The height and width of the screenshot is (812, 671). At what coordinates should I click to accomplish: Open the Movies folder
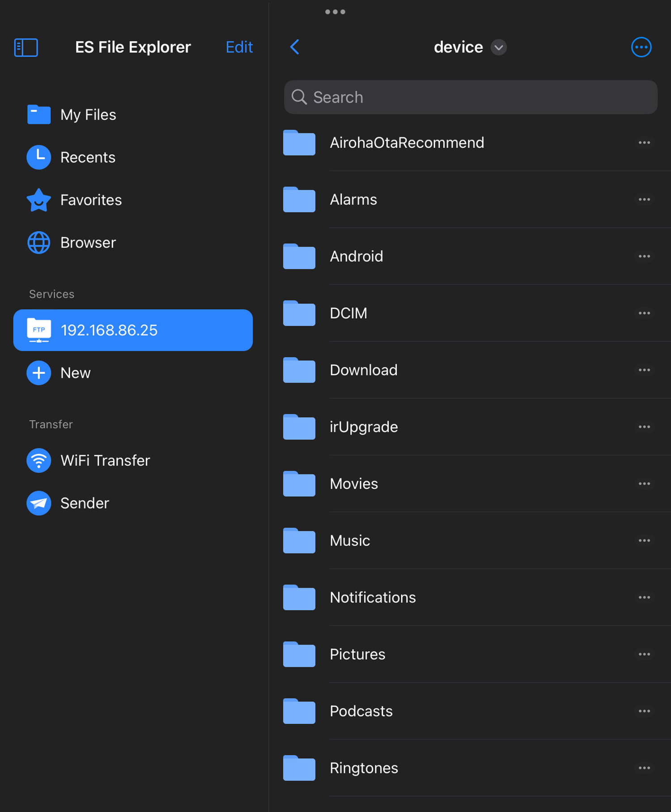coord(470,484)
